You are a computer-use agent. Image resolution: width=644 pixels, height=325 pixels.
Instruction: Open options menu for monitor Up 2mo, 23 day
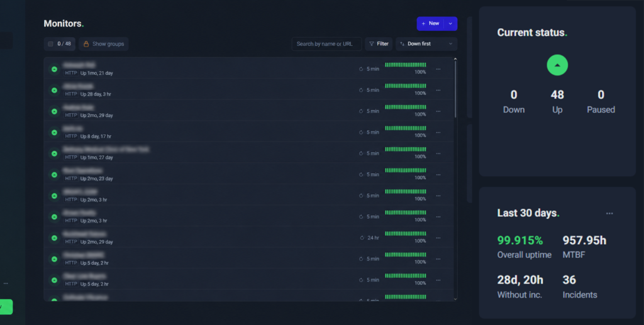(x=438, y=175)
